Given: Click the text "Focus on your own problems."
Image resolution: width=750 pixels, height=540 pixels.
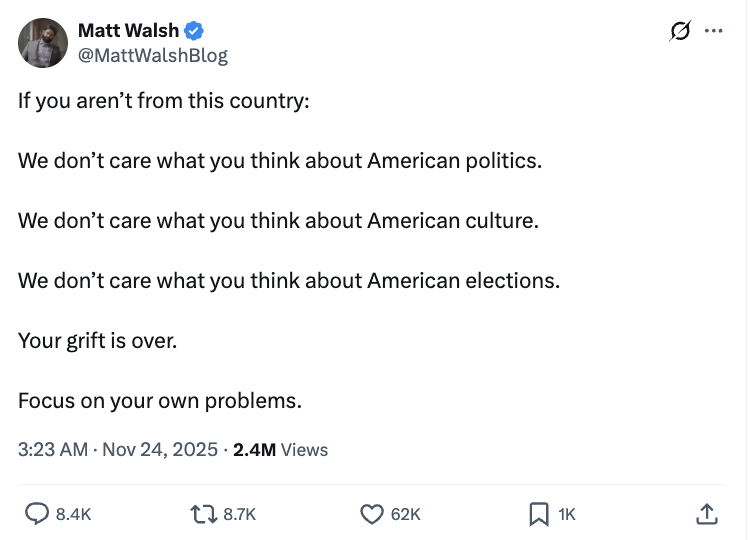Looking at the screenshot, I should coord(159,401).
